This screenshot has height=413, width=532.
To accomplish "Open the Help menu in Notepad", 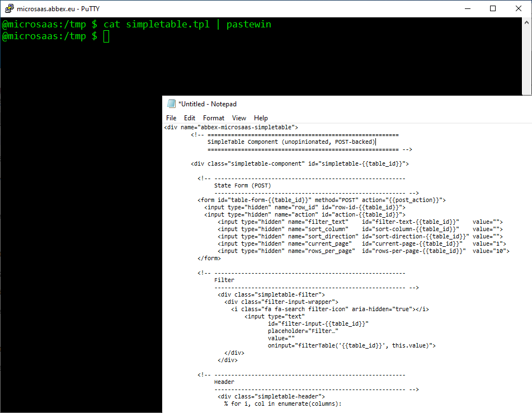I will pos(261,118).
